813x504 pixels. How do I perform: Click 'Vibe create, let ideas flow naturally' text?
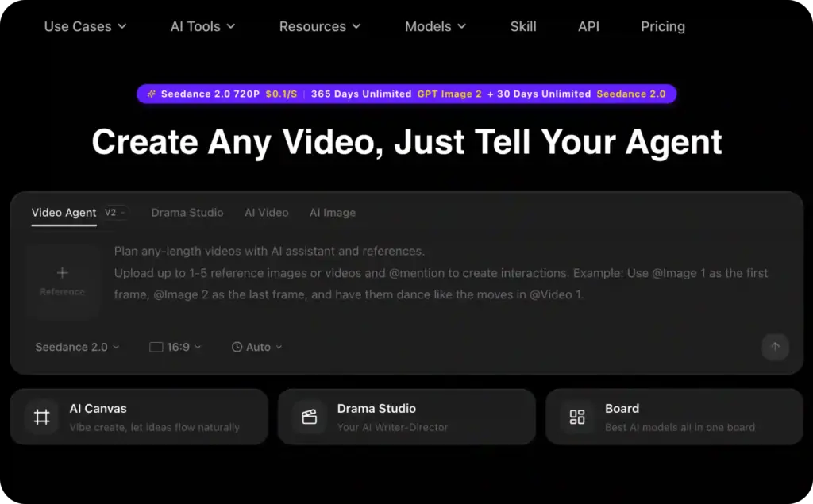click(155, 427)
